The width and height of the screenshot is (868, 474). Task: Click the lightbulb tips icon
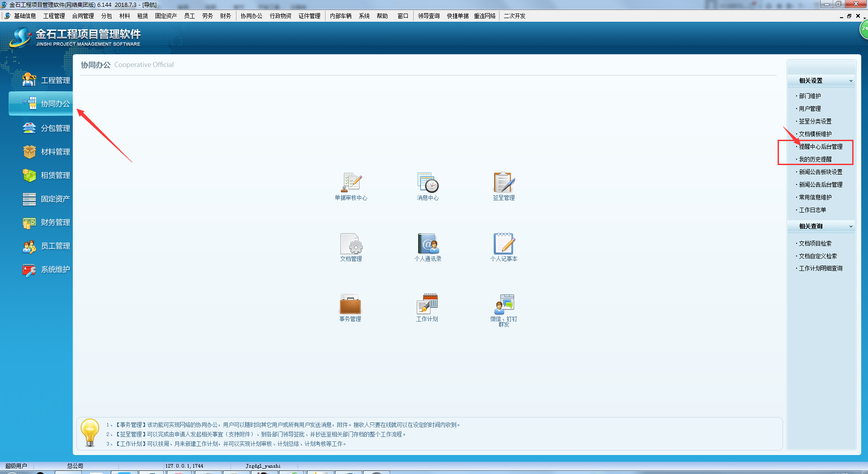(90, 433)
